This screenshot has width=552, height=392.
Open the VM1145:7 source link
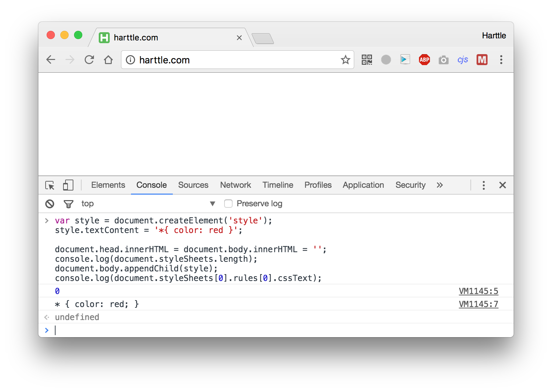point(478,304)
